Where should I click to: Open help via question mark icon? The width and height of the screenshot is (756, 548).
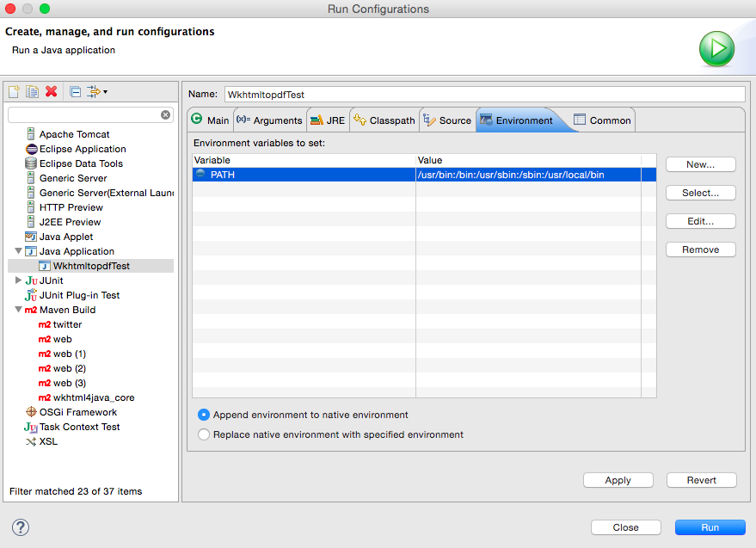21,527
